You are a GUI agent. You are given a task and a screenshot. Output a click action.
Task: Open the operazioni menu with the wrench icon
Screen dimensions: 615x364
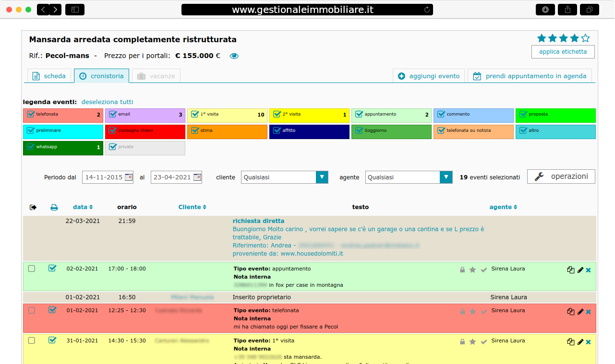pos(561,176)
